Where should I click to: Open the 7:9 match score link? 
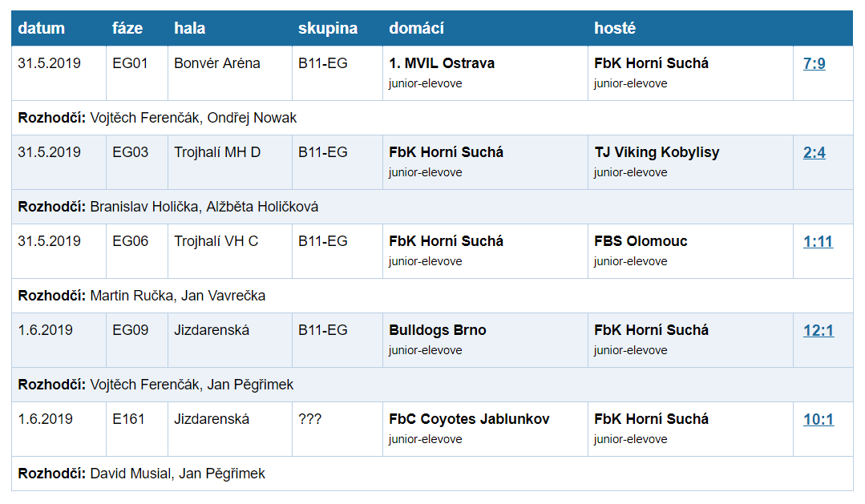[x=814, y=63]
